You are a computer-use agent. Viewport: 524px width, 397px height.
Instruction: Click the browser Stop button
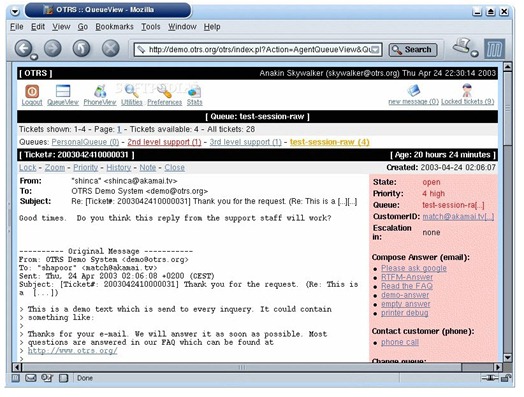pyautogui.click(x=111, y=48)
